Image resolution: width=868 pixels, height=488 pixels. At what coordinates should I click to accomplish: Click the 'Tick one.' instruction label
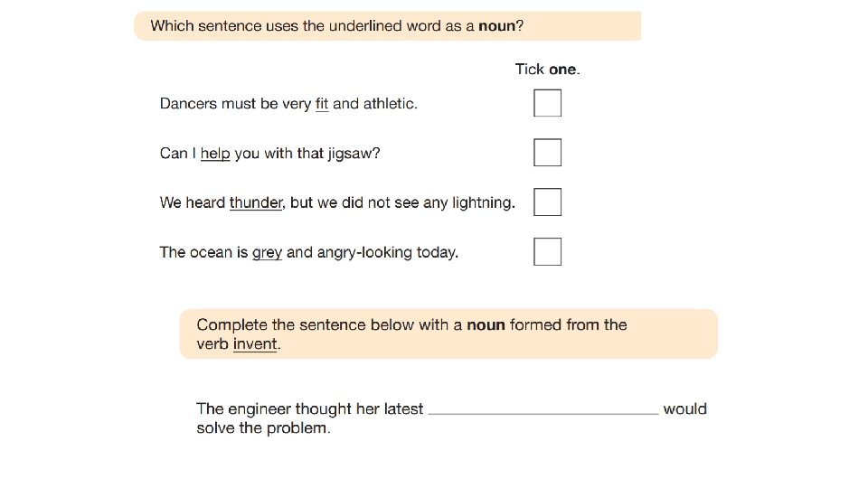547,69
